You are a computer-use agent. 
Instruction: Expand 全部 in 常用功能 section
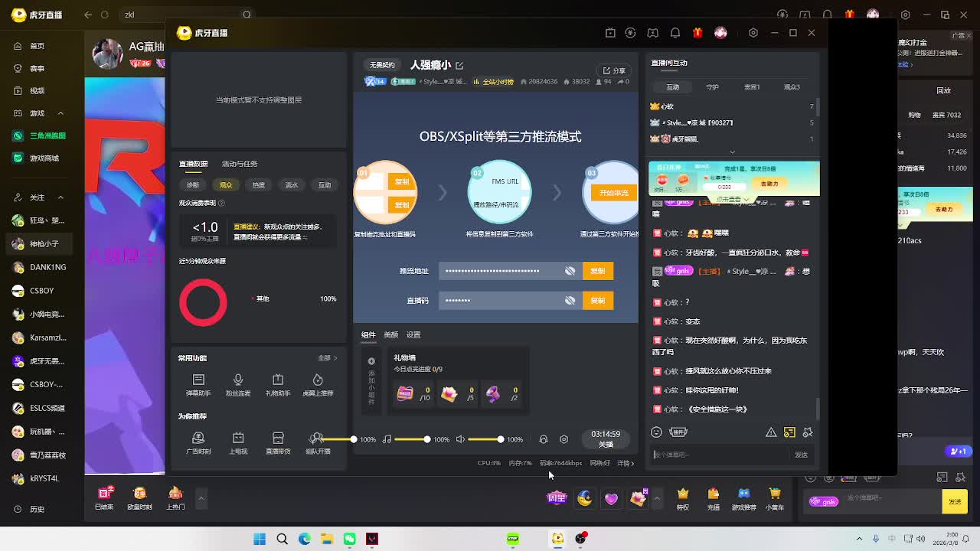(x=327, y=358)
